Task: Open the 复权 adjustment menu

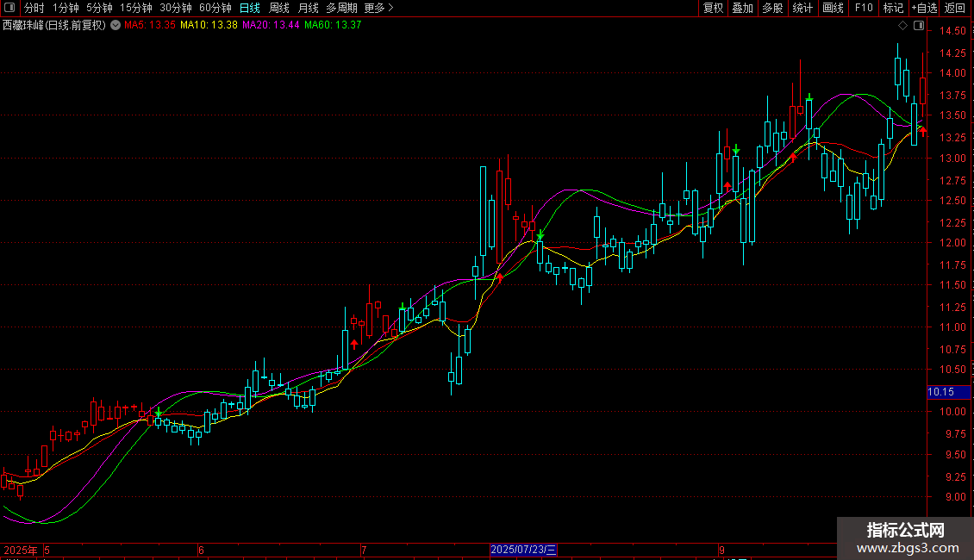Action: 713,8
